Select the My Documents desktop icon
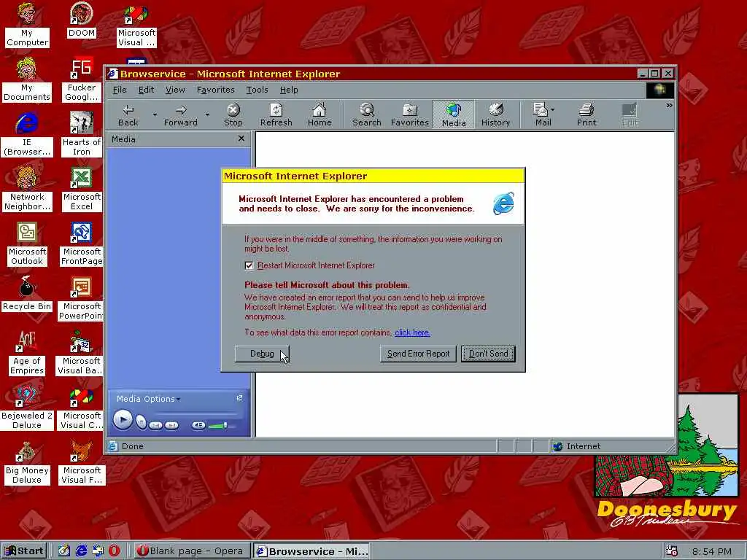This screenshot has width=747, height=560. pyautogui.click(x=27, y=79)
